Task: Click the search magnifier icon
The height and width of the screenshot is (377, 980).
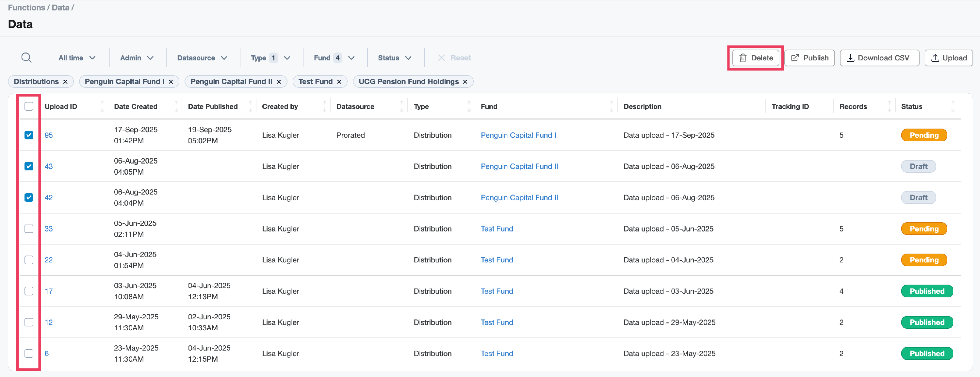Action: click(26, 58)
